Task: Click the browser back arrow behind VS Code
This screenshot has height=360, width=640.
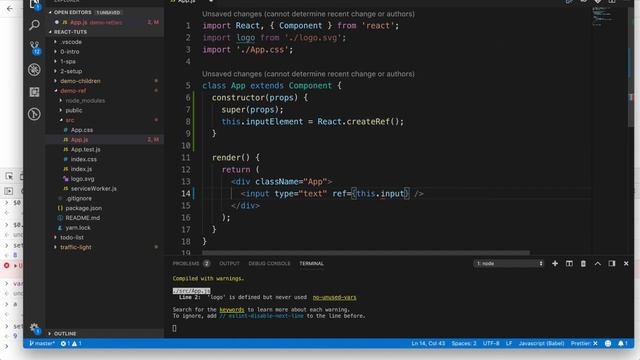Action: pyautogui.click(x=10, y=8)
